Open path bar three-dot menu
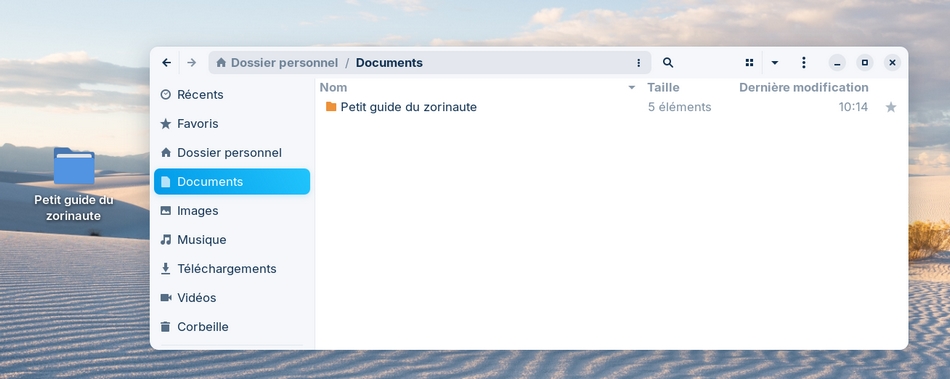Screen dimensions: 950x379 click(x=638, y=62)
